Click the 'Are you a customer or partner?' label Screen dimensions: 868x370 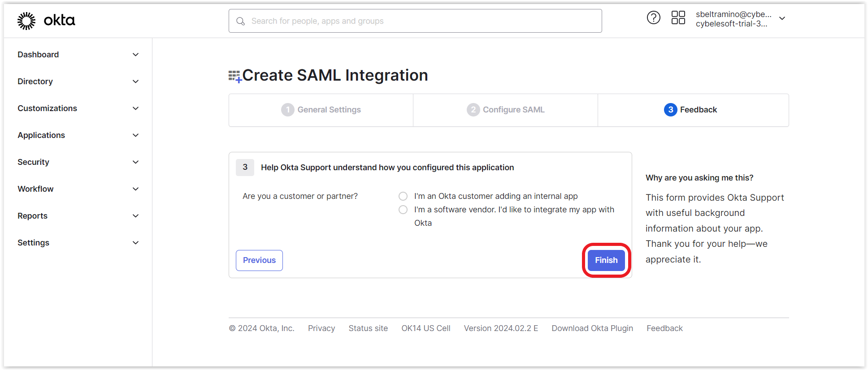(x=300, y=196)
